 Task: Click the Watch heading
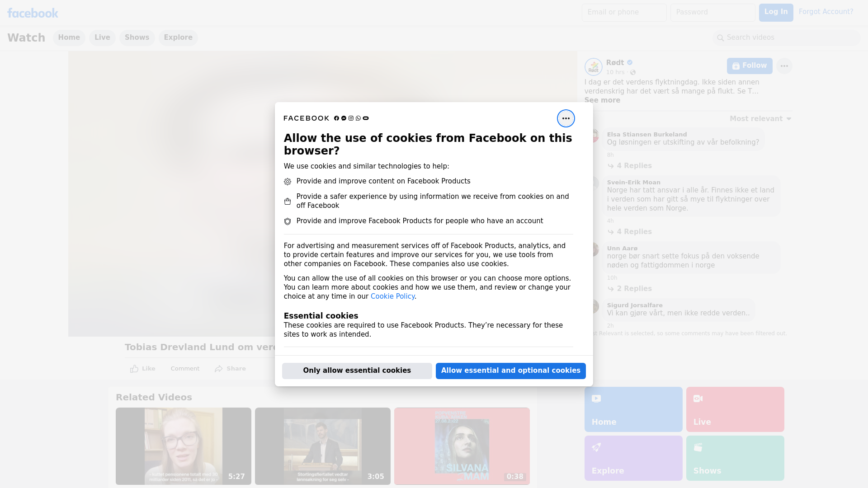coord(26,38)
